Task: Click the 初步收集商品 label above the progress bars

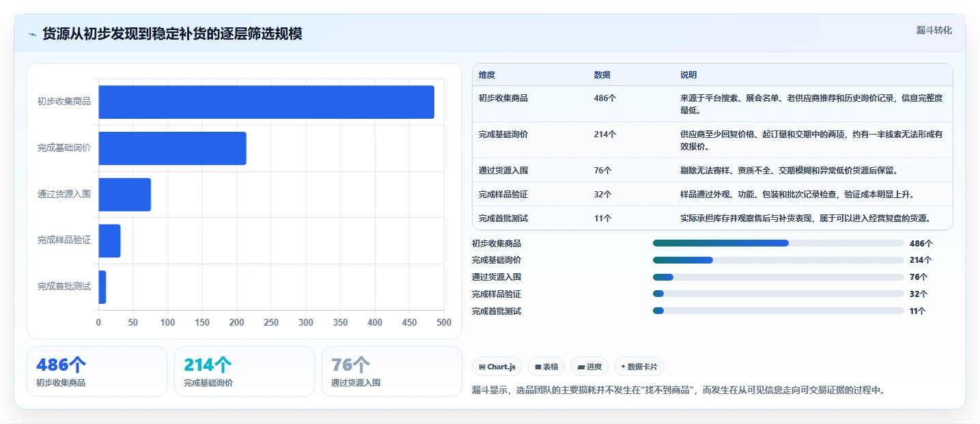Action: click(496, 243)
